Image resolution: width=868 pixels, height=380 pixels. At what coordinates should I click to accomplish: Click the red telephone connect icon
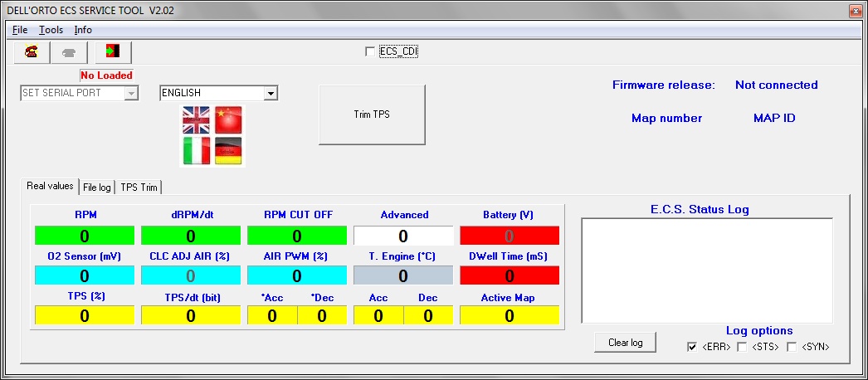[31, 52]
